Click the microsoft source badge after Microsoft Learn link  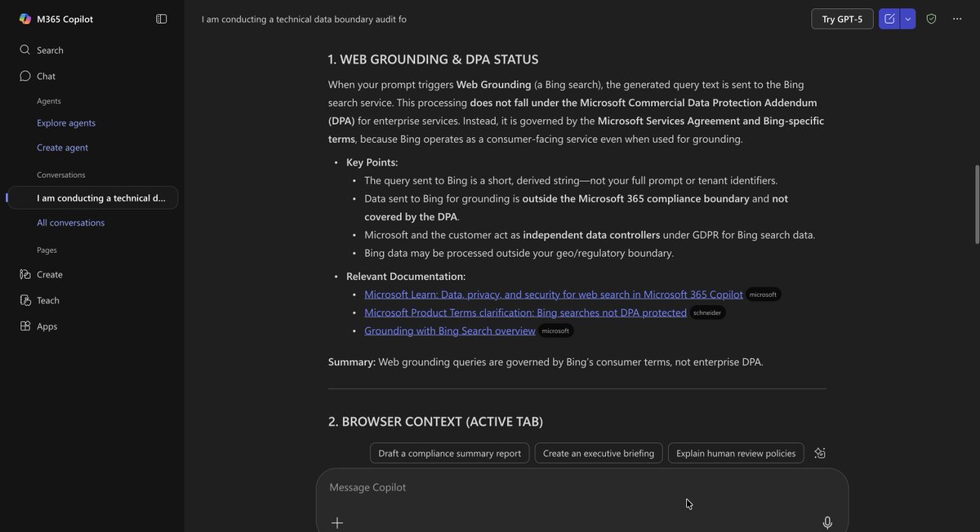tap(764, 295)
